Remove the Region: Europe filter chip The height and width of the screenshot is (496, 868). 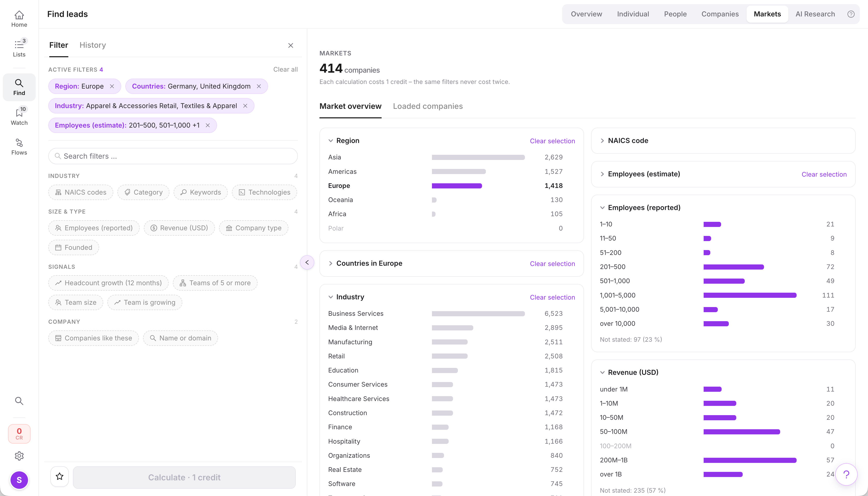coord(112,87)
